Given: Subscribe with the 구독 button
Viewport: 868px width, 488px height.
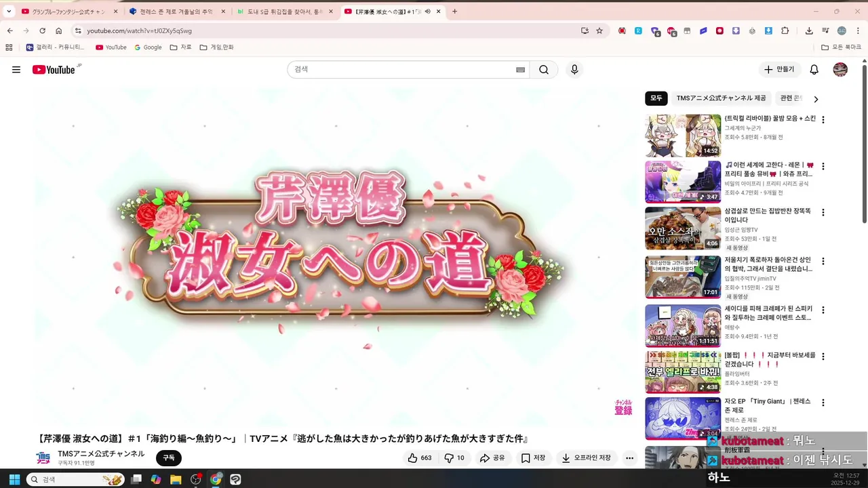Looking at the screenshot, I should [x=169, y=458].
